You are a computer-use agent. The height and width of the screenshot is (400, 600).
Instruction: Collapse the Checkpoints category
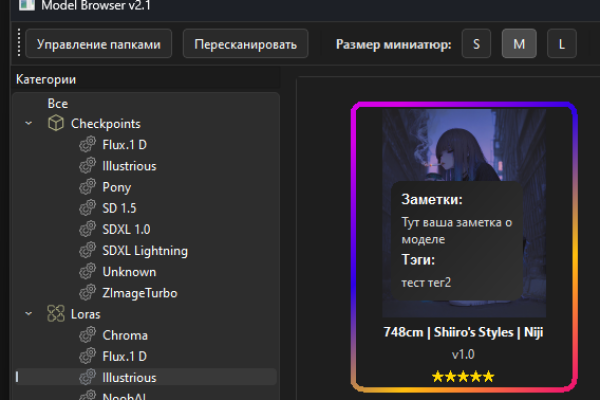click(x=29, y=123)
